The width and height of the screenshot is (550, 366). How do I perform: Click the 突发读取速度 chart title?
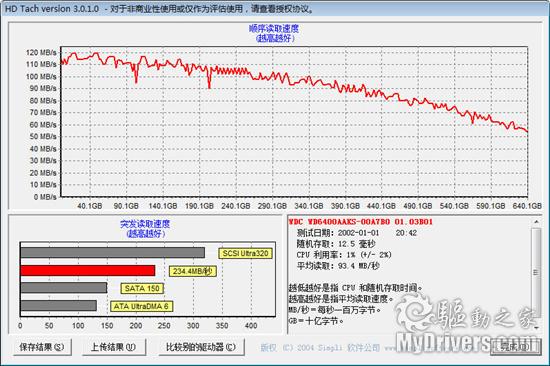145,224
